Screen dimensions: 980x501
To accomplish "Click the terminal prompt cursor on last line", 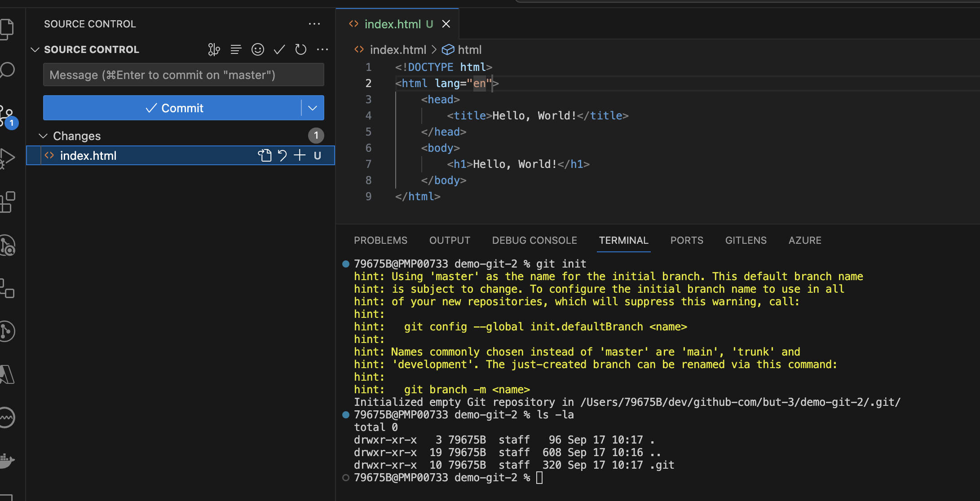I will (x=539, y=477).
